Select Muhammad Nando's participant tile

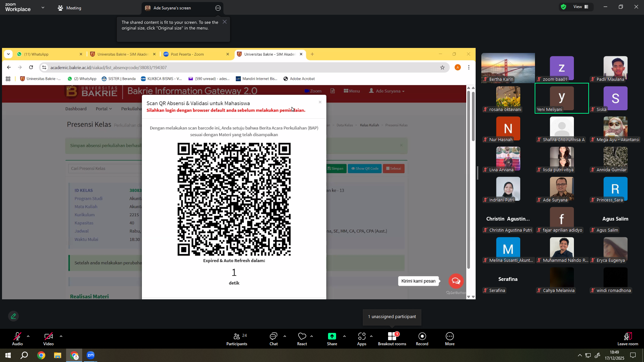click(562, 249)
